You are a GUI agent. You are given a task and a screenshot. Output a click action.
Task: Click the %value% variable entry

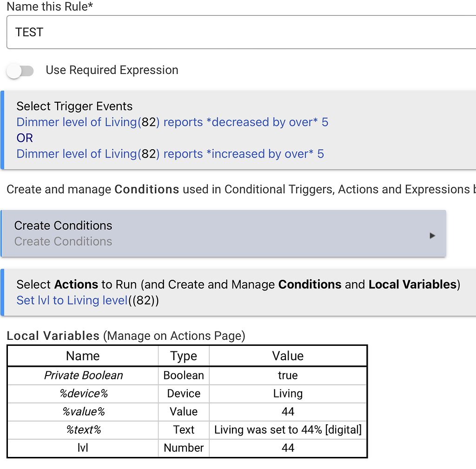click(x=83, y=412)
